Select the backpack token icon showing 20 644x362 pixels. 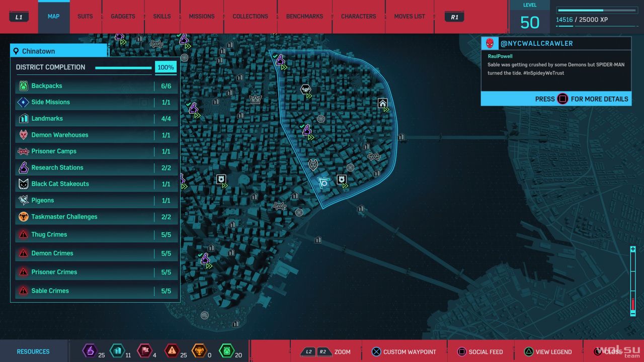click(226, 350)
